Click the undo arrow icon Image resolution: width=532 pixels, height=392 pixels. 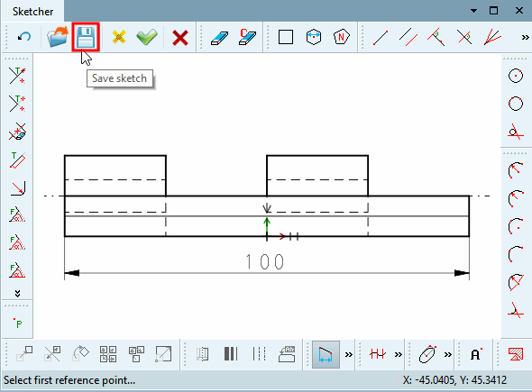point(23,37)
